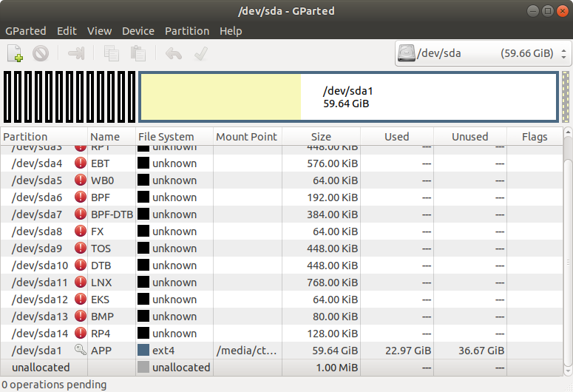573x392 pixels.
Task: Click the warning icon for /dev/sda14
Action: (x=81, y=333)
